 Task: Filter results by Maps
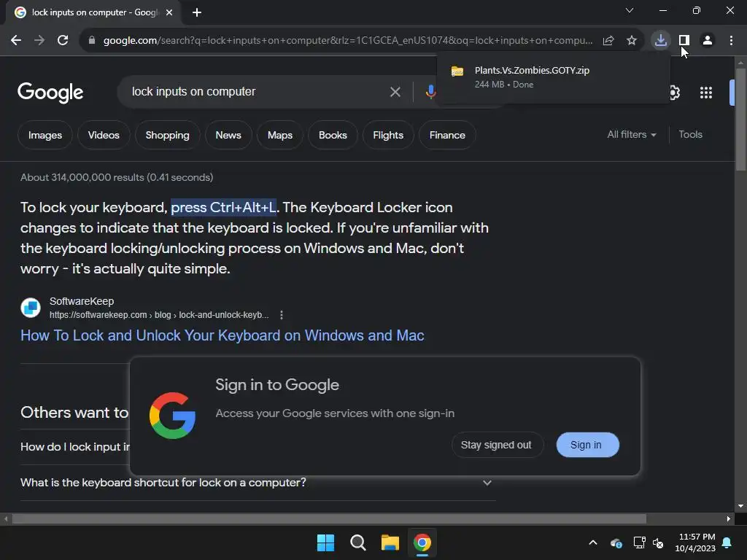[280, 135]
